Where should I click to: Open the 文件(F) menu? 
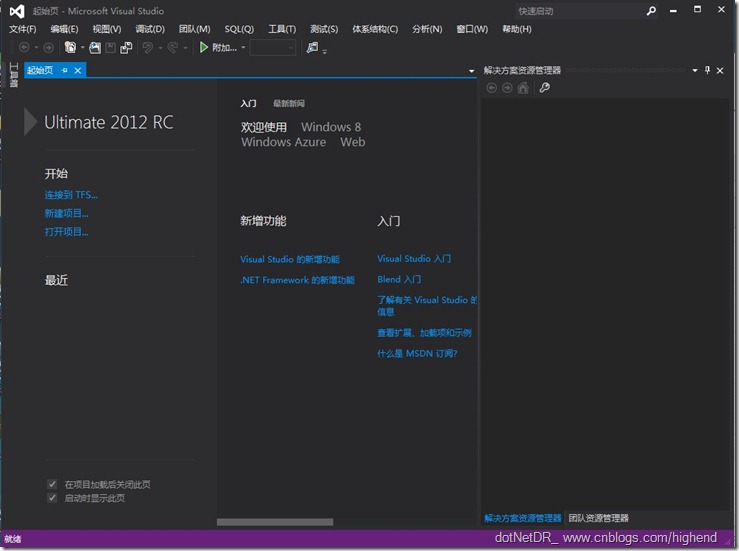click(x=23, y=29)
